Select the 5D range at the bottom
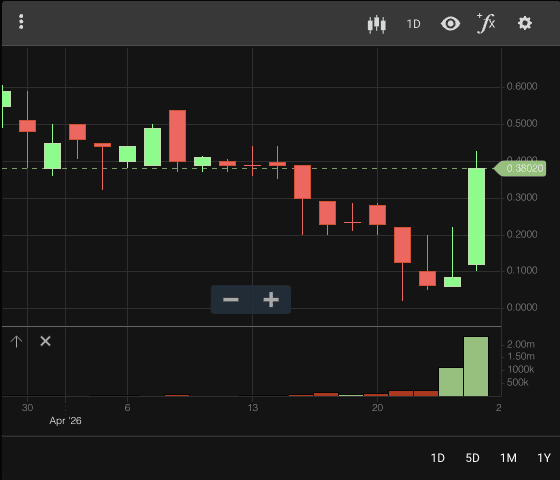This screenshot has width=560, height=480. pyautogui.click(x=472, y=458)
